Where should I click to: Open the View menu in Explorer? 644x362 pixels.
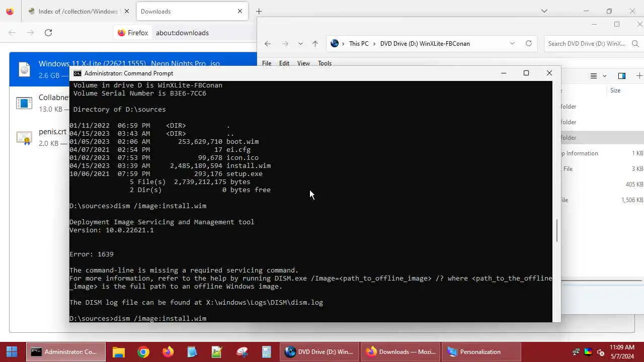[303, 63]
